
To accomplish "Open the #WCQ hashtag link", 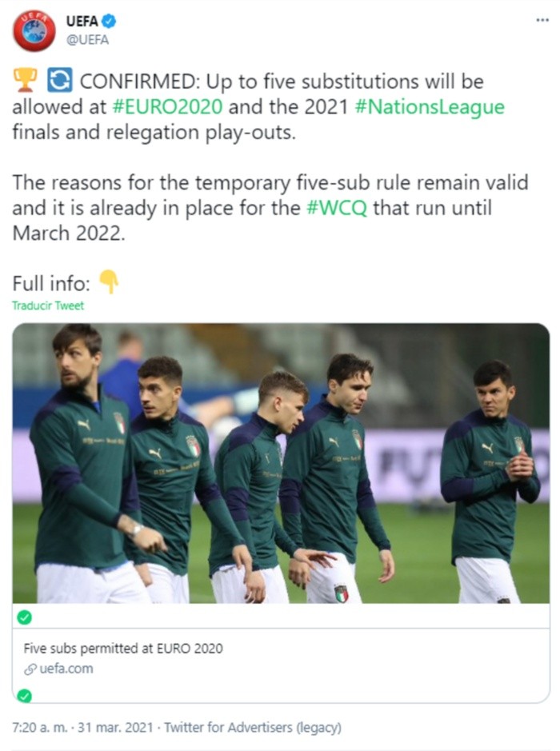I will [x=337, y=208].
